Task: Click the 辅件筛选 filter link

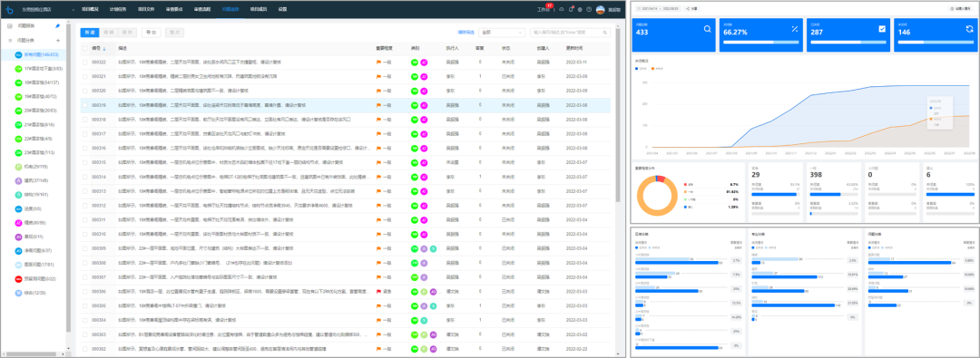Action: click(x=466, y=33)
